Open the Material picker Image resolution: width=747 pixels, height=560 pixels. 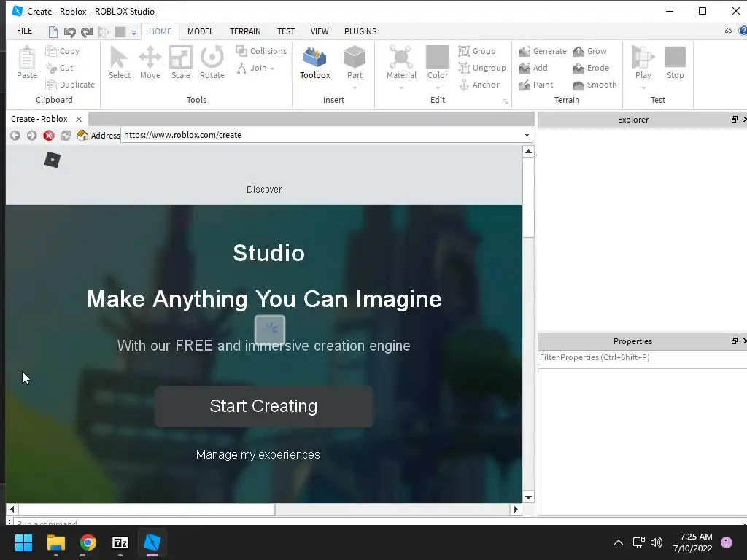401,63
